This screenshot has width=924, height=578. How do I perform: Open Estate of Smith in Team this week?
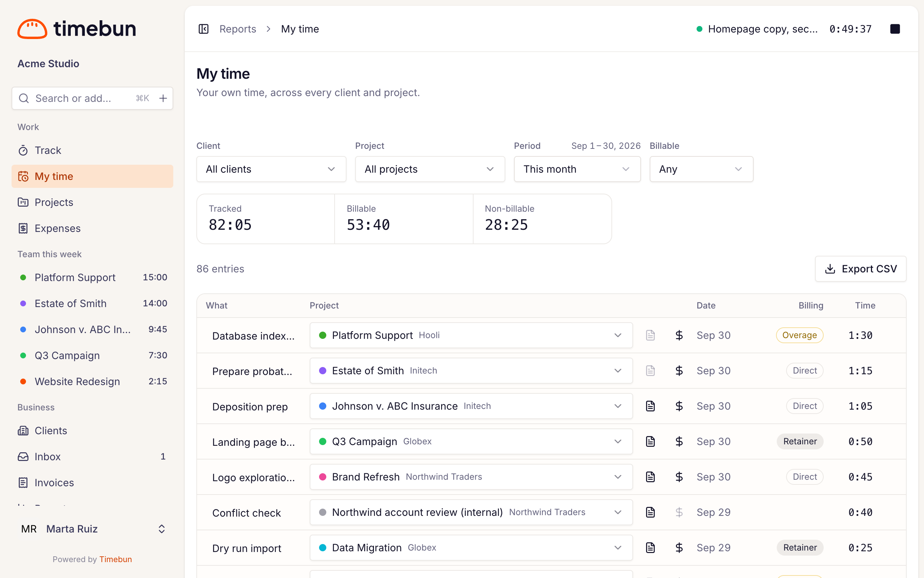click(x=92, y=303)
